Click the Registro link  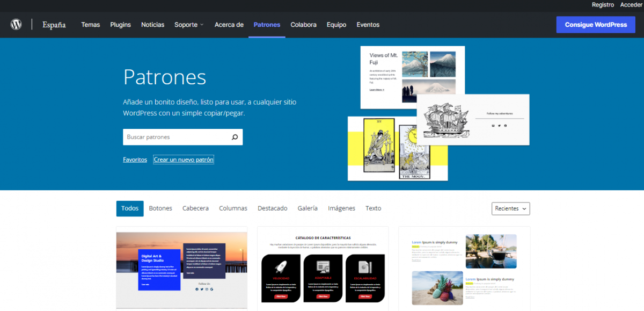pos(603,4)
